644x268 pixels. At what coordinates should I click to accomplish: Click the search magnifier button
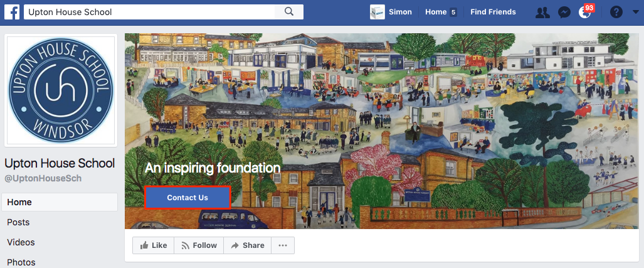point(289,12)
